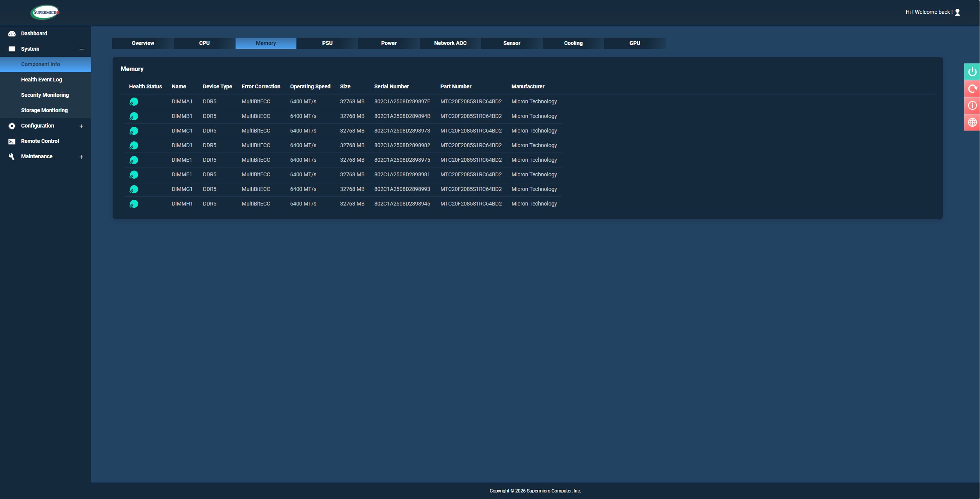The image size is (980, 499).
Task: Click the DIMMA1 health status icon
Action: click(x=134, y=102)
